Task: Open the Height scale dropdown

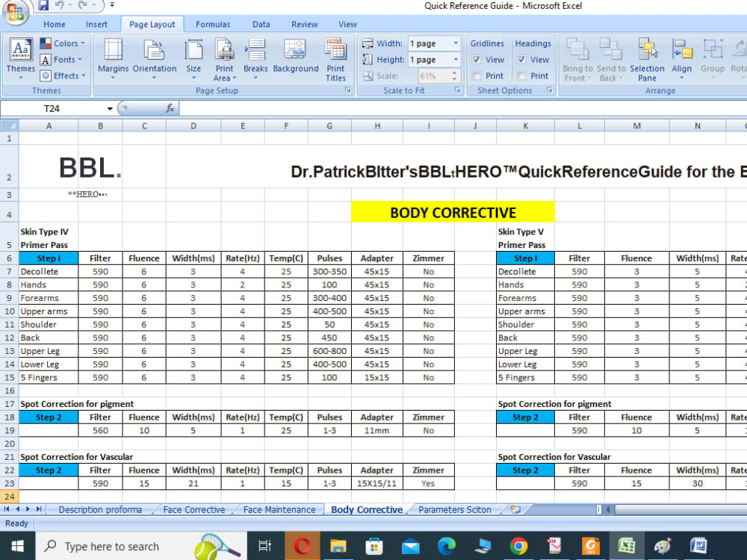Action: tap(456, 60)
